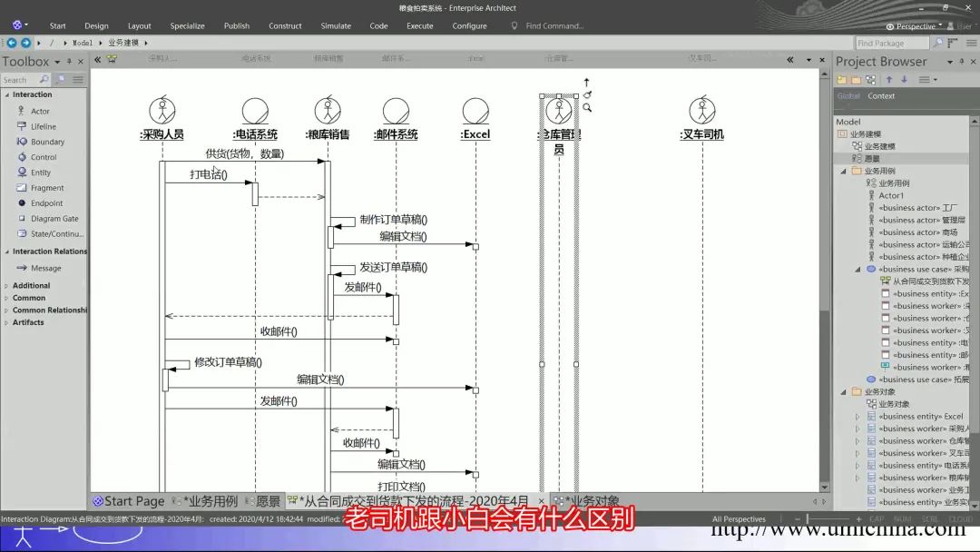Pin the Project Browser panel auto-hide

point(962,62)
